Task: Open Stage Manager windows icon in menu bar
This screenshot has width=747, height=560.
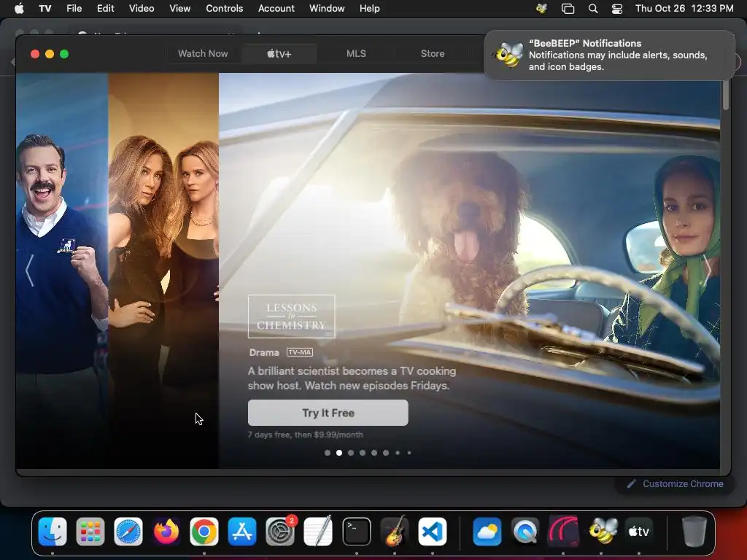Action: 568,9
